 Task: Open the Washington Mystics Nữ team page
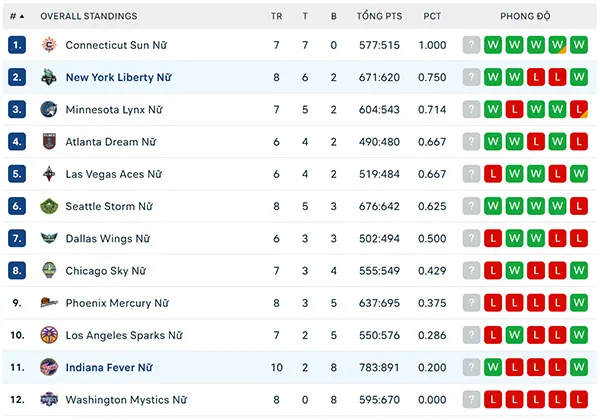[x=126, y=400]
